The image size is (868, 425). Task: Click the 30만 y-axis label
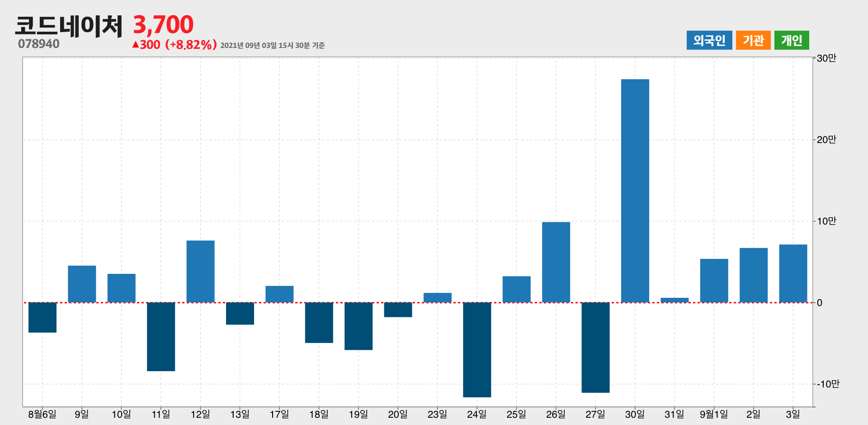pos(826,58)
